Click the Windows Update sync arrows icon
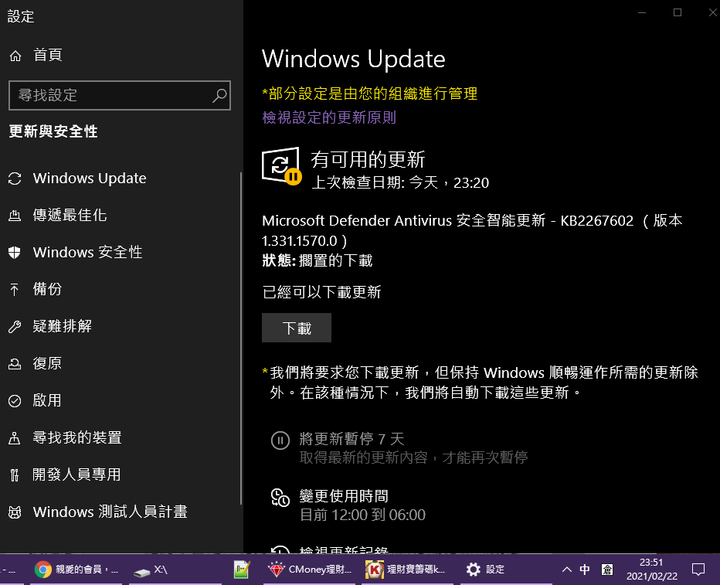720x585 pixels. (15, 179)
